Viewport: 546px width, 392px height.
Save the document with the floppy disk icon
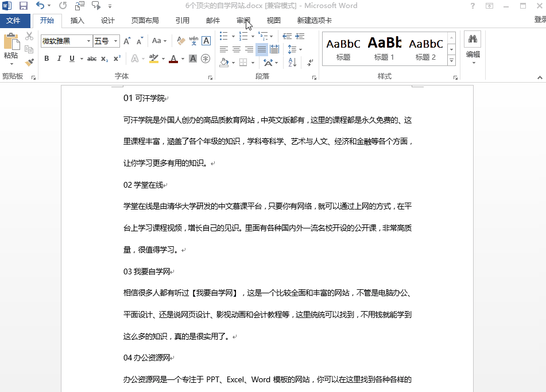[24, 6]
